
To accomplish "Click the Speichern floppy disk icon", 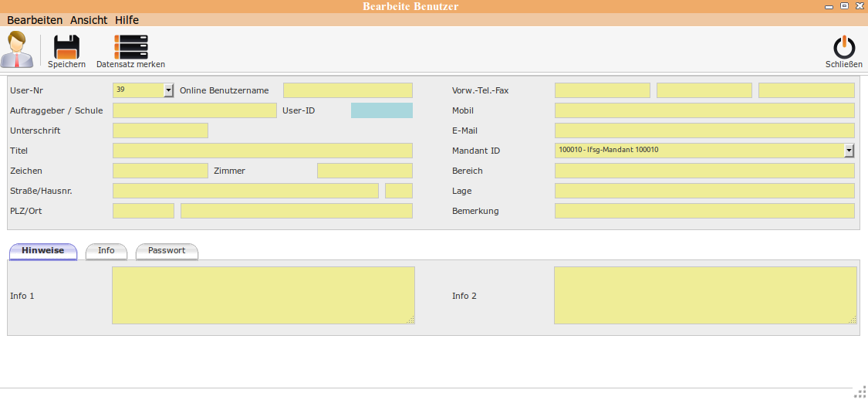I will [x=66, y=47].
